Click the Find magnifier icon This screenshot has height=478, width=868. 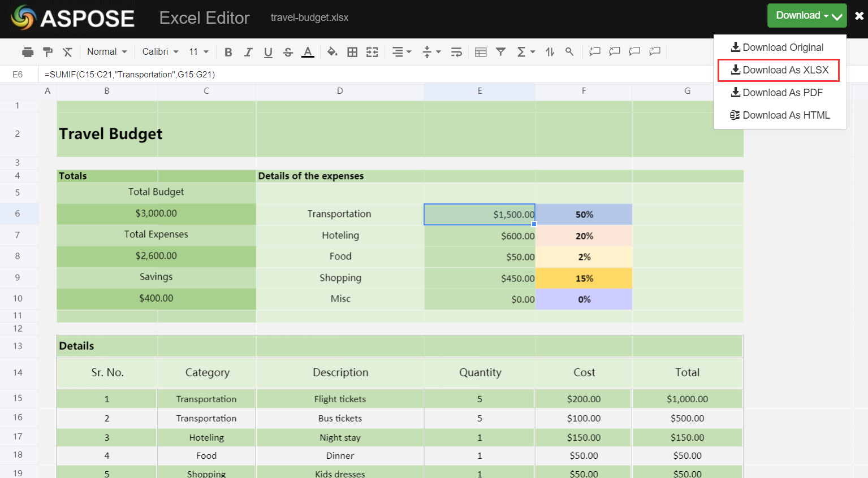[569, 52]
